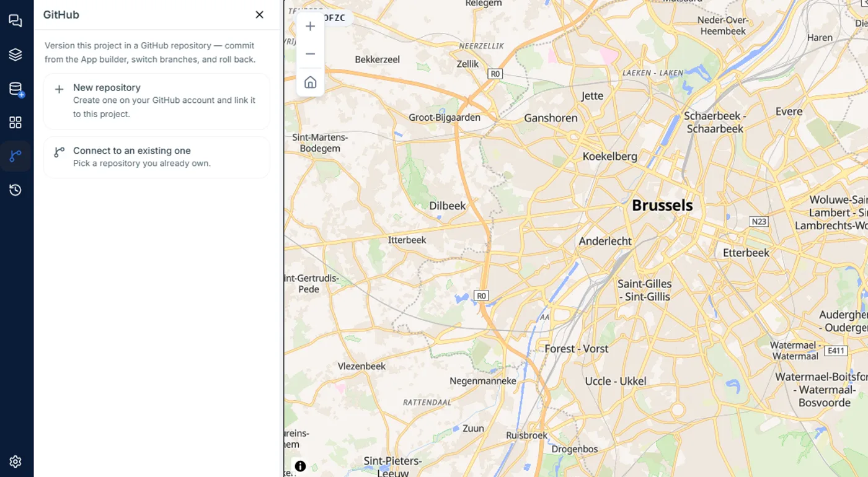868x477 pixels.
Task: Click the Itterbeek map label
Action: pyautogui.click(x=407, y=240)
